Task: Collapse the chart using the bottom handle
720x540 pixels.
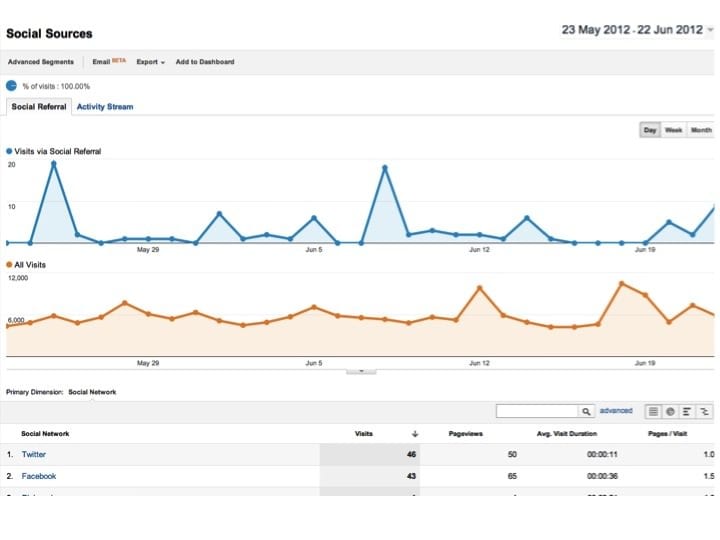Action: click(360, 372)
